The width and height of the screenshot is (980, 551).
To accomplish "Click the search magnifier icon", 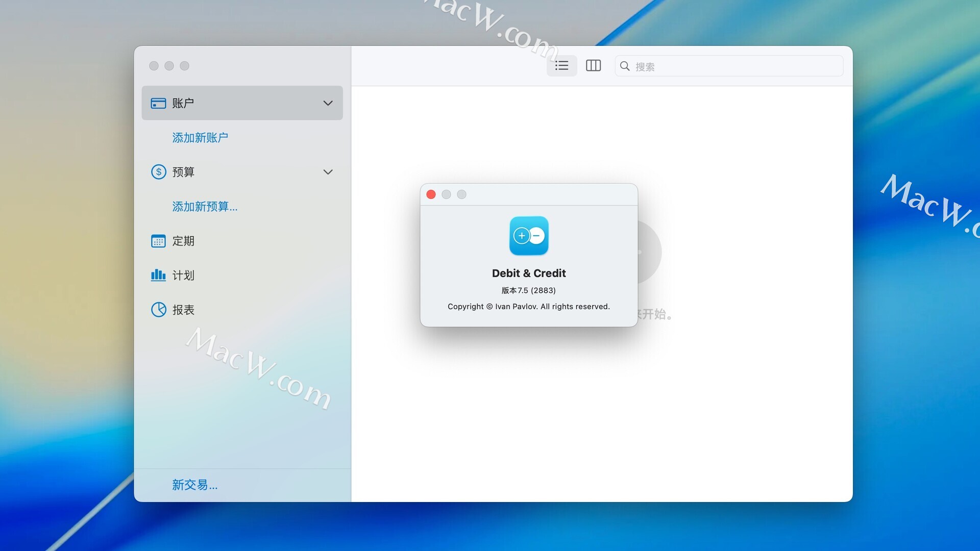I will point(625,66).
